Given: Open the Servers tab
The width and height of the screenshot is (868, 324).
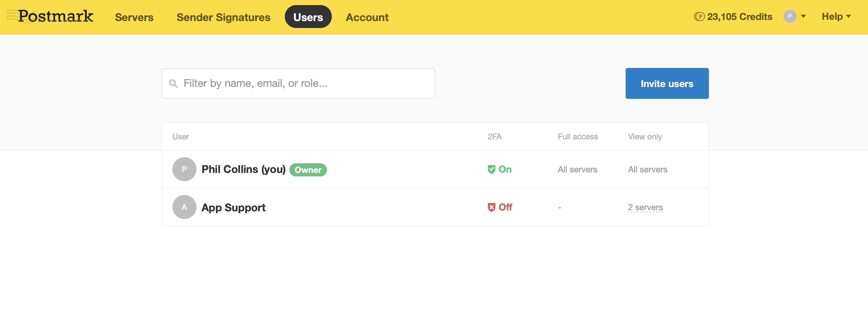Looking at the screenshot, I should (x=134, y=17).
